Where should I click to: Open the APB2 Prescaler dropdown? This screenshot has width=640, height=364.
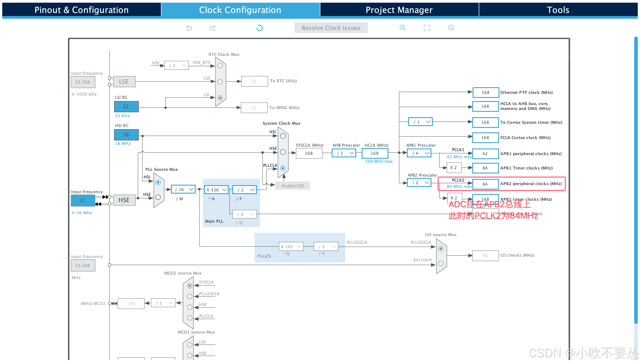[x=419, y=183]
